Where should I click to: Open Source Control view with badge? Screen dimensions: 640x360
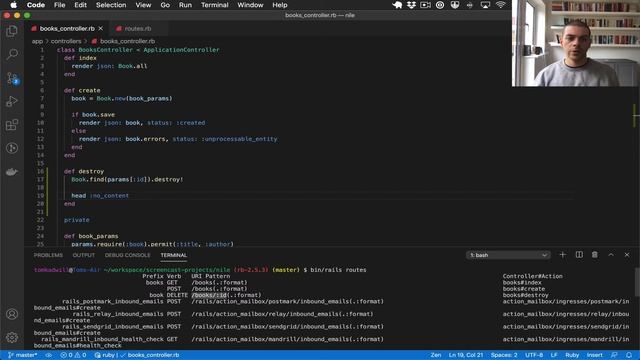tap(12, 78)
